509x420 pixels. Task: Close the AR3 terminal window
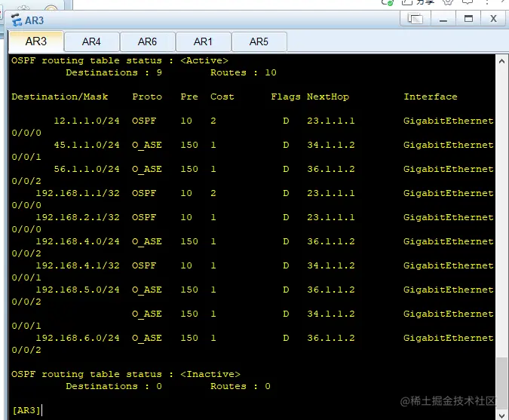(x=493, y=19)
